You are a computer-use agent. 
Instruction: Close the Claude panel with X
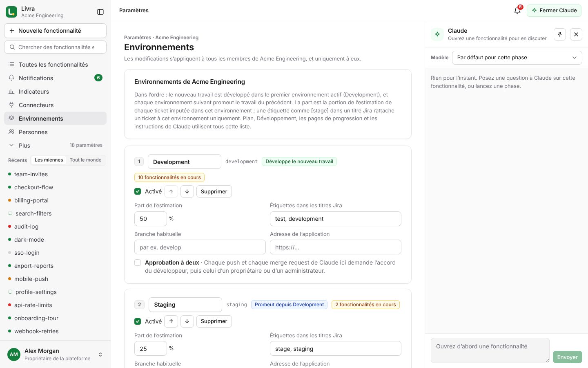pyautogui.click(x=576, y=34)
